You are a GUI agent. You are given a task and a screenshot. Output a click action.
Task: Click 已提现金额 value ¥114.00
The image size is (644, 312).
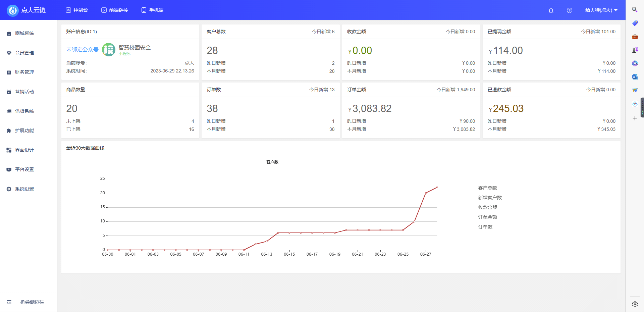[505, 51]
